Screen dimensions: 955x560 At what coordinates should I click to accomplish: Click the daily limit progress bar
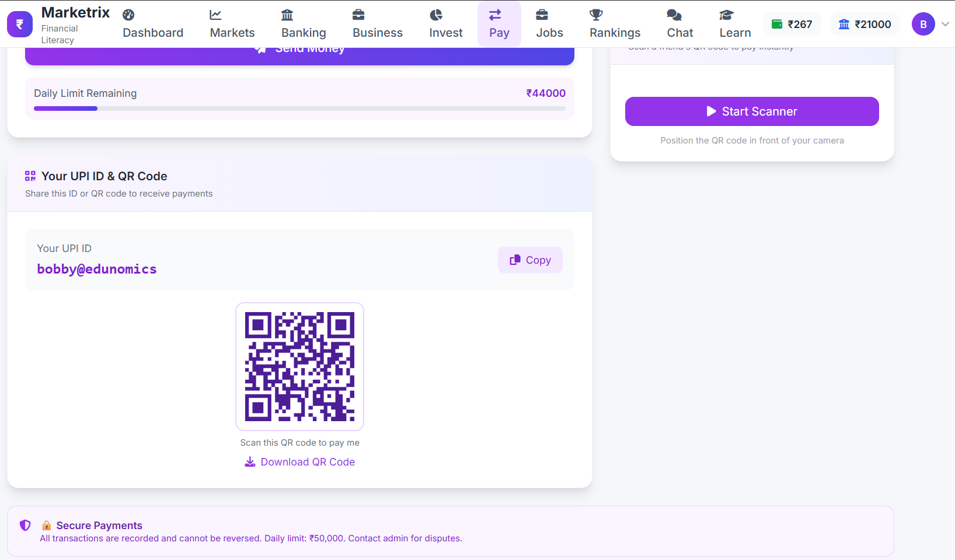click(x=299, y=108)
